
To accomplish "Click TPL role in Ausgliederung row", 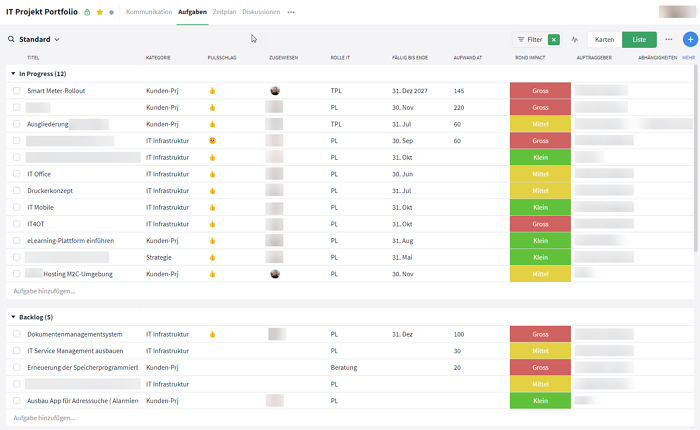I will tap(336, 124).
